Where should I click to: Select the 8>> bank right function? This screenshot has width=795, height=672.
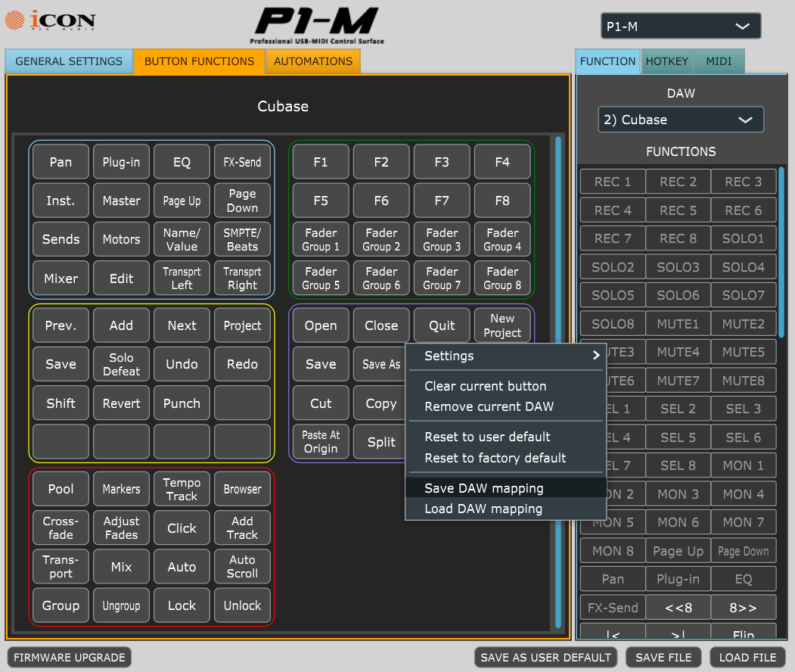coord(744,608)
